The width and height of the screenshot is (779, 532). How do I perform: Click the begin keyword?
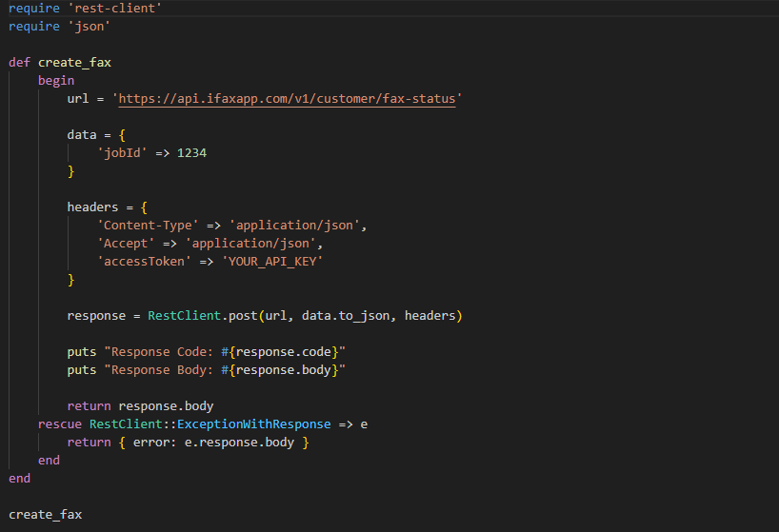tap(56, 80)
